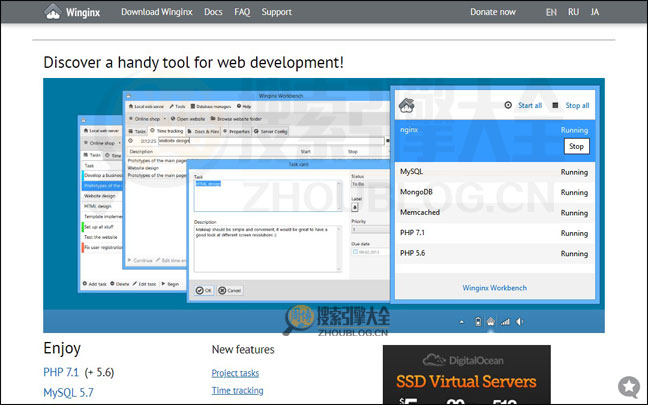The width and height of the screenshot is (648, 405).
Task: Select the PHP 7.1 service row
Action: click(495, 233)
